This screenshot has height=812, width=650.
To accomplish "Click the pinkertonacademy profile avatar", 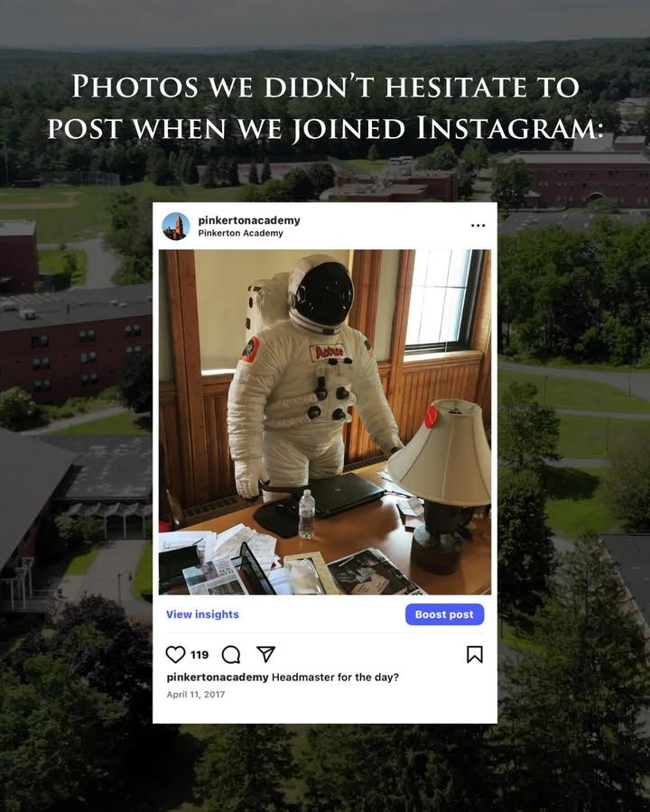I will coord(176,226).
